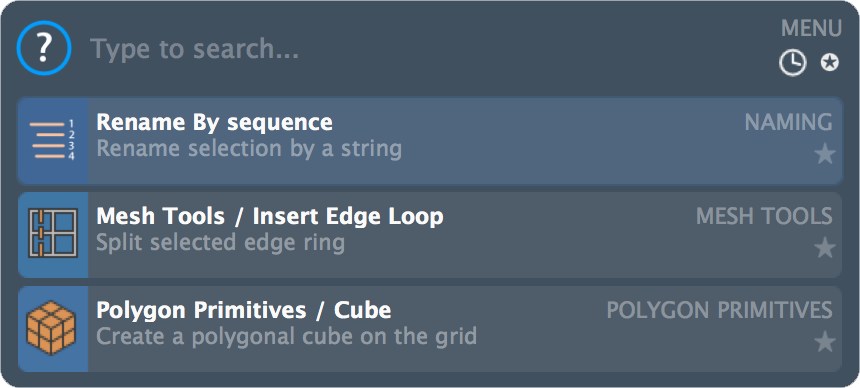860x388 pixels.
Task: Click the blue question mark help icon
Action: click(x=44, y=48)
